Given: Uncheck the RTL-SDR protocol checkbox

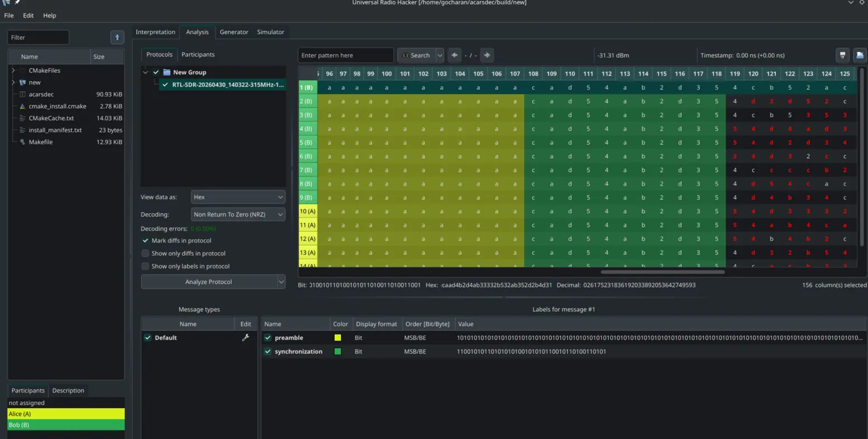Looking at the screenshot, I should pyautogui.click(x=165, y=85).
